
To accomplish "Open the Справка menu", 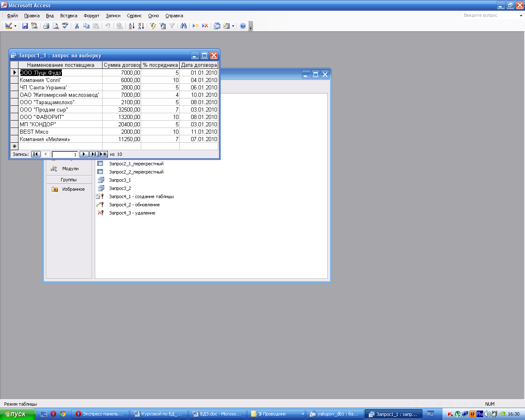I will (x=174, y=16).
